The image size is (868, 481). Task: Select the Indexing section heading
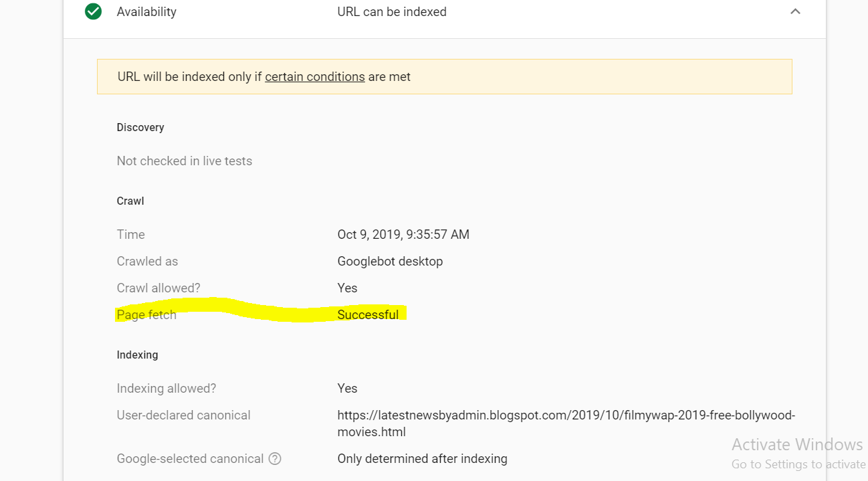click(137, 355)
